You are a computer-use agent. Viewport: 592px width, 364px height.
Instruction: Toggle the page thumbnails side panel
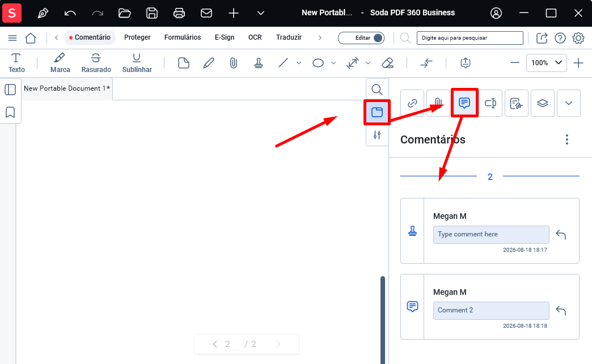tap(10, 90)
